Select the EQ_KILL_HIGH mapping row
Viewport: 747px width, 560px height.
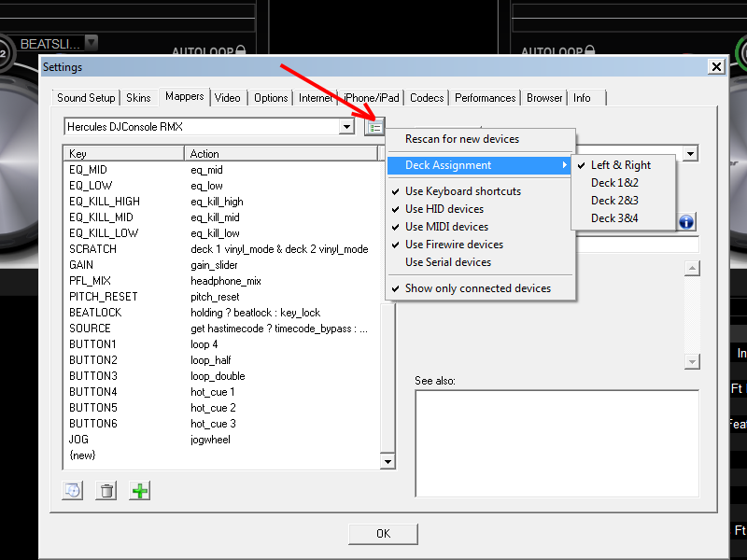(222, 202)
